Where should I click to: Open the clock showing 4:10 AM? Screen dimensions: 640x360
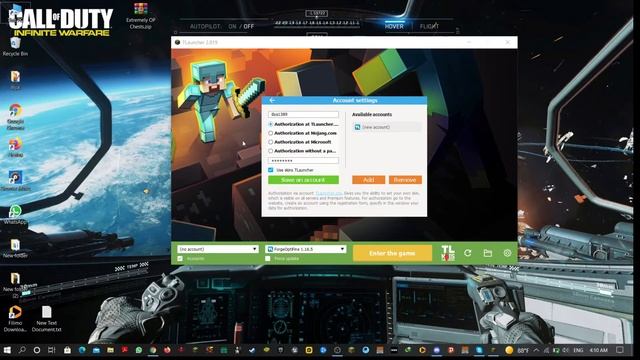(599, 350)
